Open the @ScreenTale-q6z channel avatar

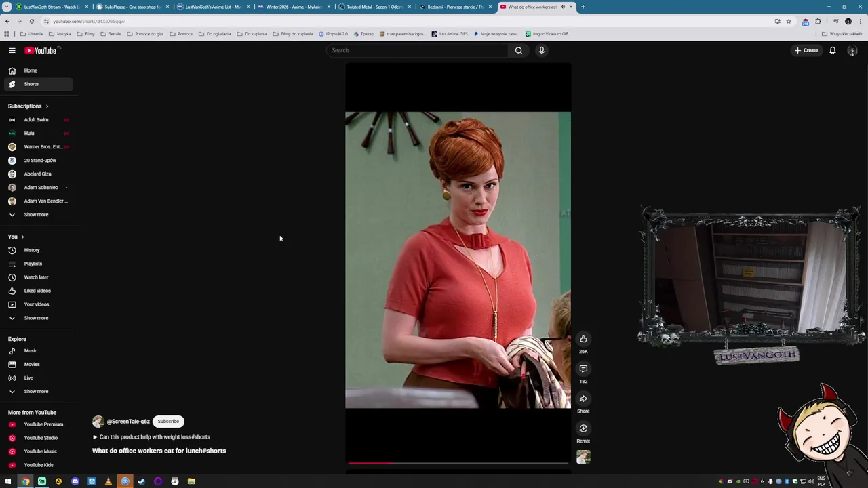point(98,422)
